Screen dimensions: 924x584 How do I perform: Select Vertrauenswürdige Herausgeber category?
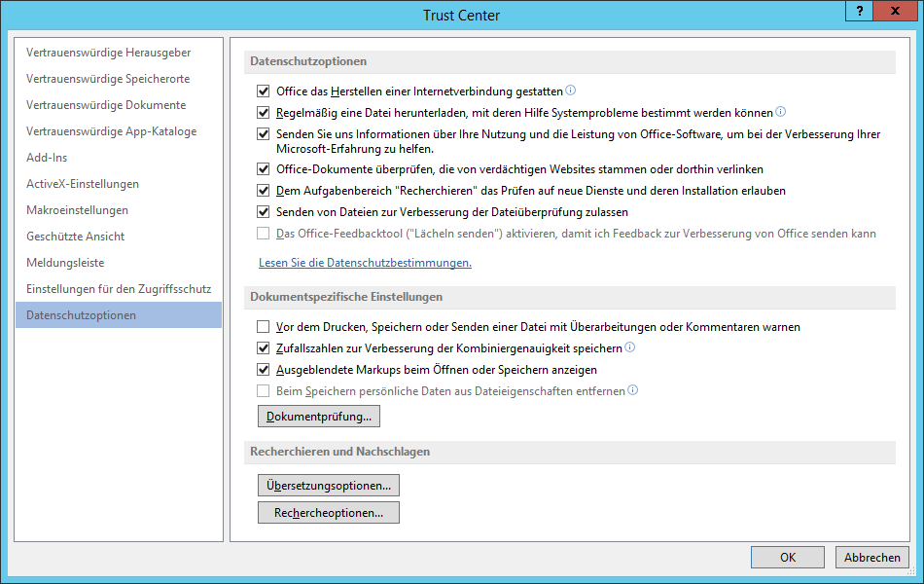[119, 53]
